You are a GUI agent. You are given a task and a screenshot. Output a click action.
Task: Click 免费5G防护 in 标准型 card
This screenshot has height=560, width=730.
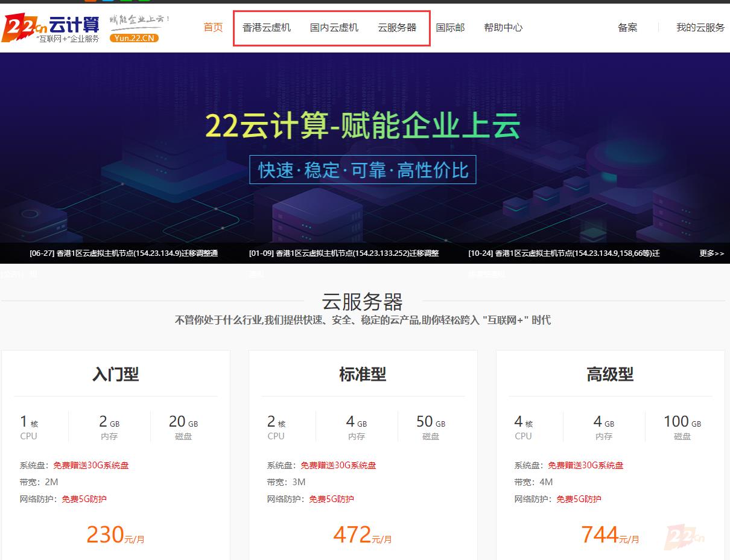pyautogui.click(x=331, y=499)
